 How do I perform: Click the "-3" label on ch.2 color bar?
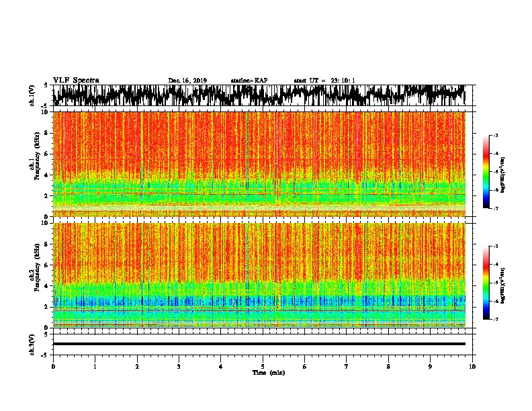pos(495,246)
